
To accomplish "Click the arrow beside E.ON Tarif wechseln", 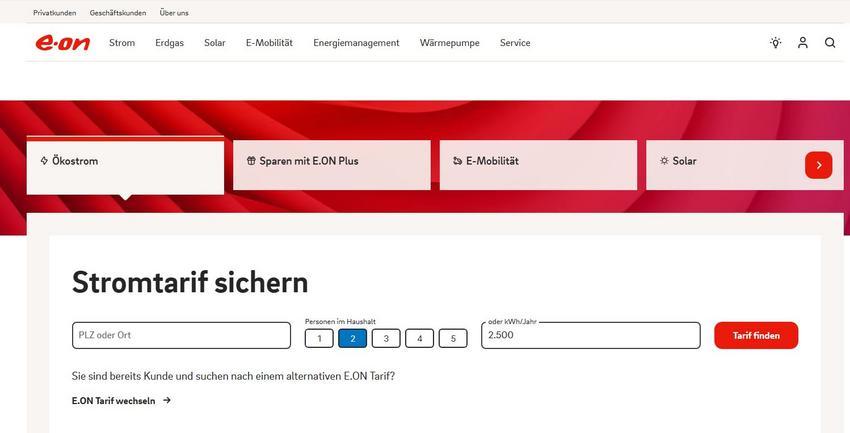I will pyautogui.click(x=167, y=400).
